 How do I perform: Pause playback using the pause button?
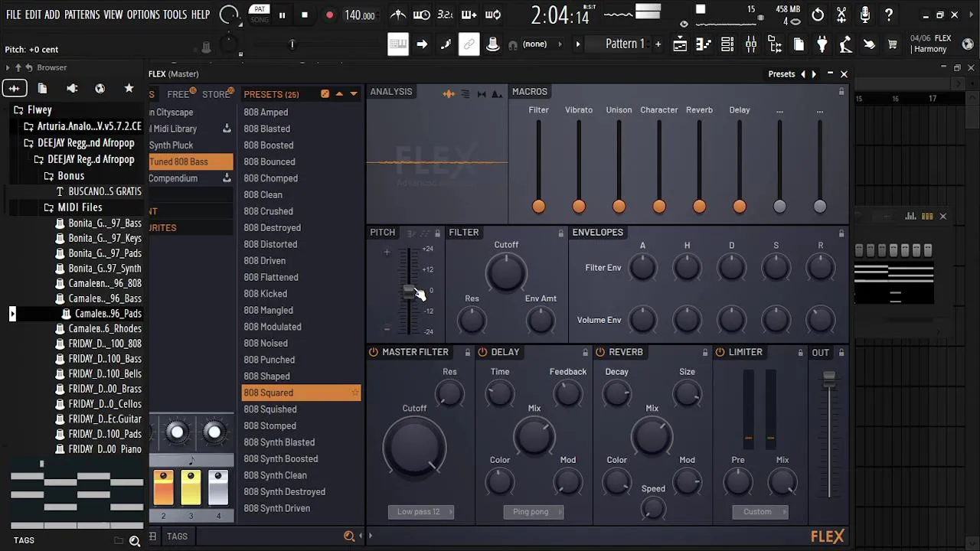(x=282, y=15)
